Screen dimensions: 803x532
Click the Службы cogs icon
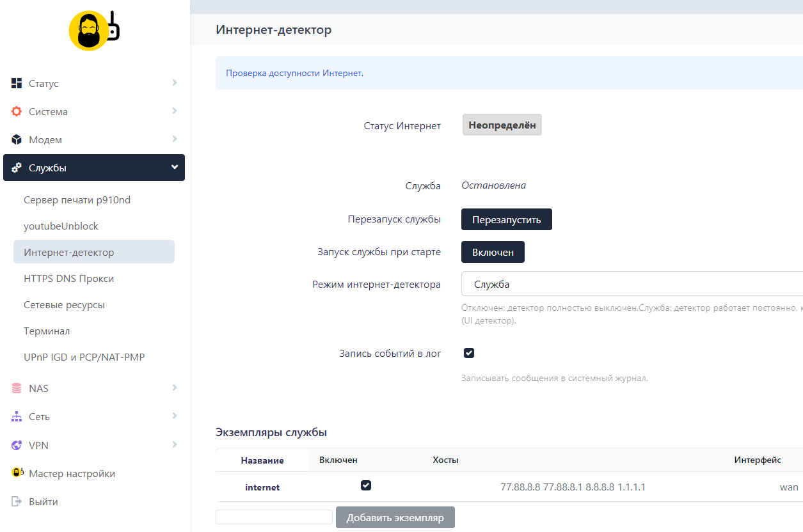[17, 168]
